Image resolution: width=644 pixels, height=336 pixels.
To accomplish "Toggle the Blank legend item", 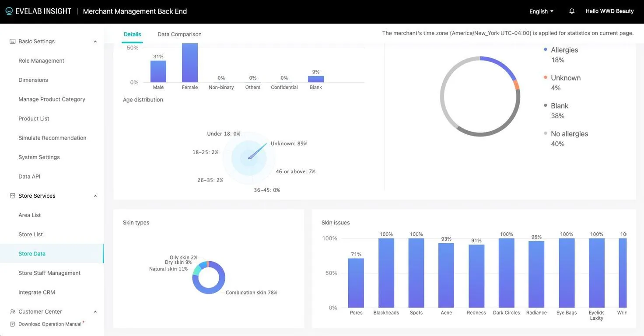I will point(556,106).
